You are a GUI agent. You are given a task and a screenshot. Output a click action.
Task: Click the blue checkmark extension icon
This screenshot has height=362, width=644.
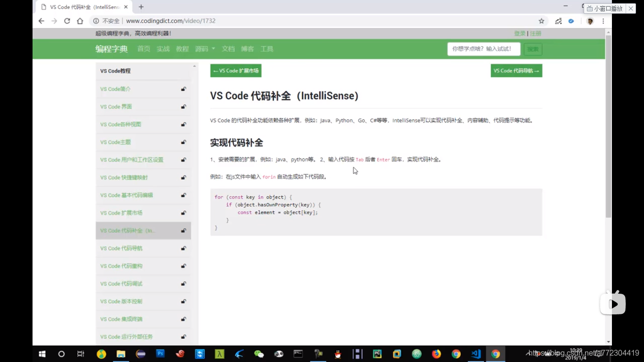point(571,21)
